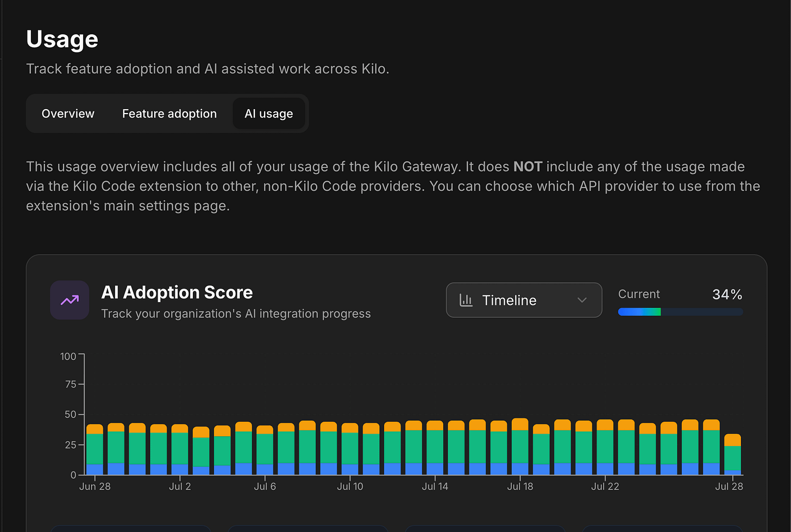Viewport: 791px width, 532px height.
Task: Click the "Jul 2" x-axis label
Action: coord(180,486)
